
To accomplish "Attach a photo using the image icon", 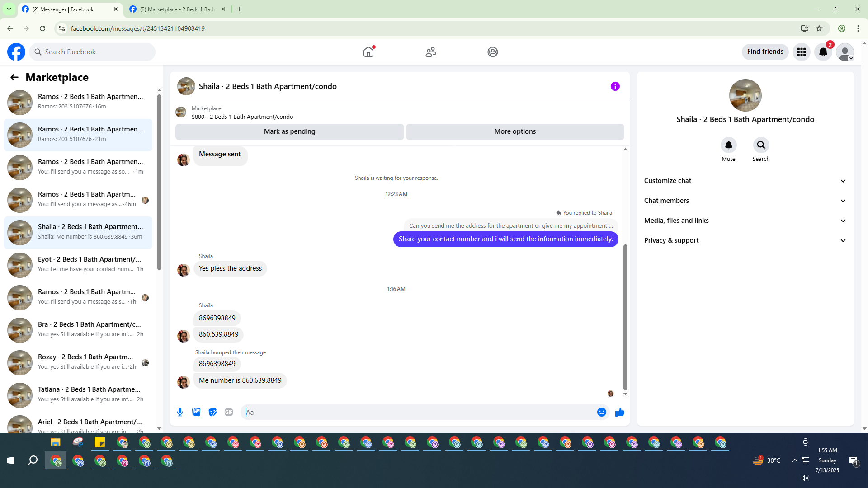I will click(x=196, y=412).
